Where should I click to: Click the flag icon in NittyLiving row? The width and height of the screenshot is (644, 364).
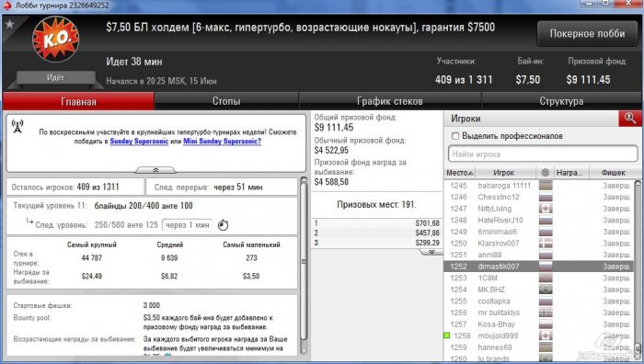point(546,209)
